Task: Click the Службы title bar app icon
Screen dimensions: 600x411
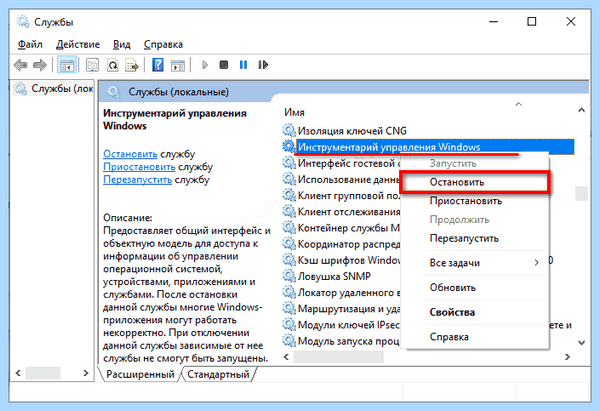Action: [23, 21]
